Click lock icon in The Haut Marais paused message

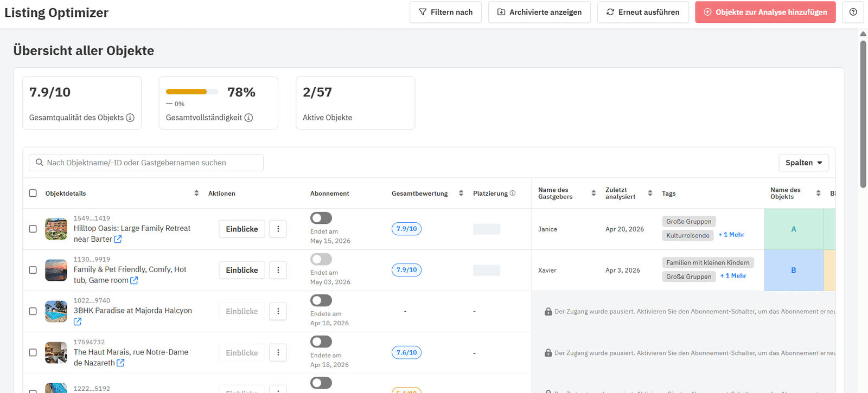(548, 353)
